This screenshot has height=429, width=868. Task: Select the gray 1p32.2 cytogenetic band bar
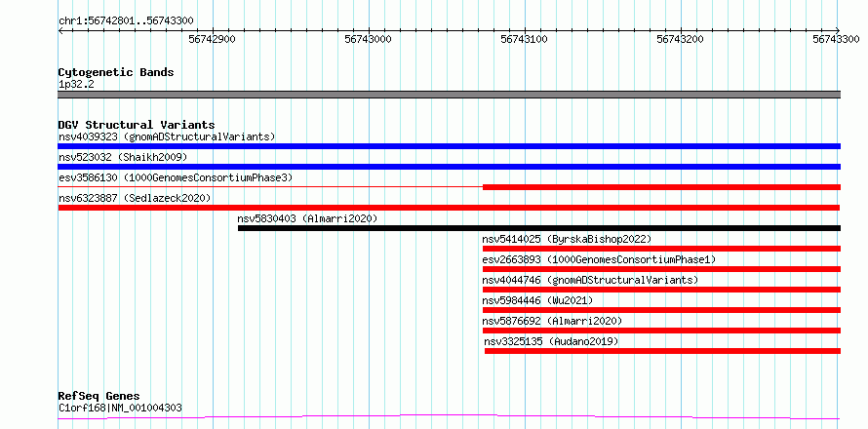[449, 95]
